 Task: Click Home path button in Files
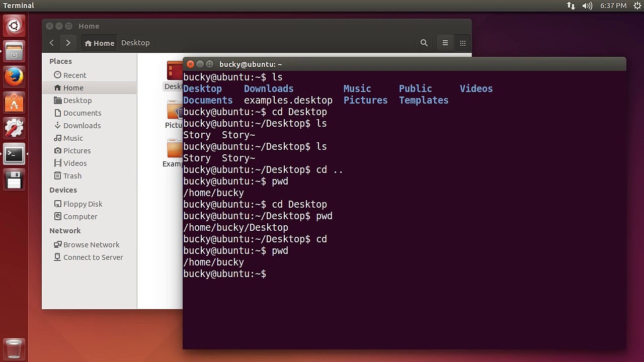click(x=100, y=43)
